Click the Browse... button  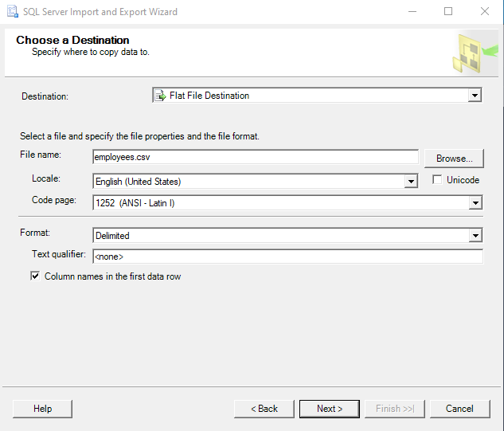point(454,159)
